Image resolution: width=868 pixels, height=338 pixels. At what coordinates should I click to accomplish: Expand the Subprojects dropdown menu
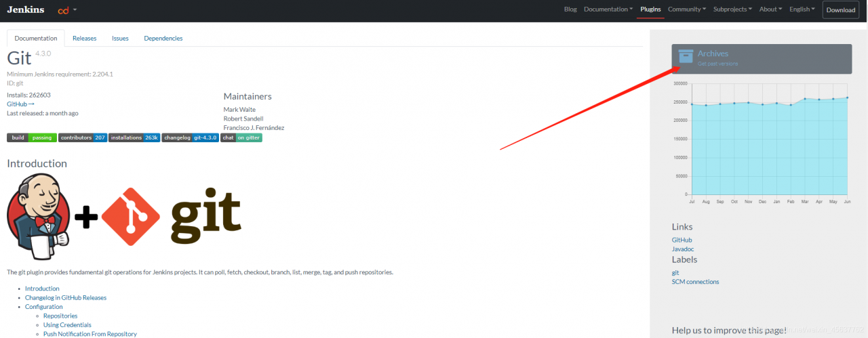click(732, 9)
